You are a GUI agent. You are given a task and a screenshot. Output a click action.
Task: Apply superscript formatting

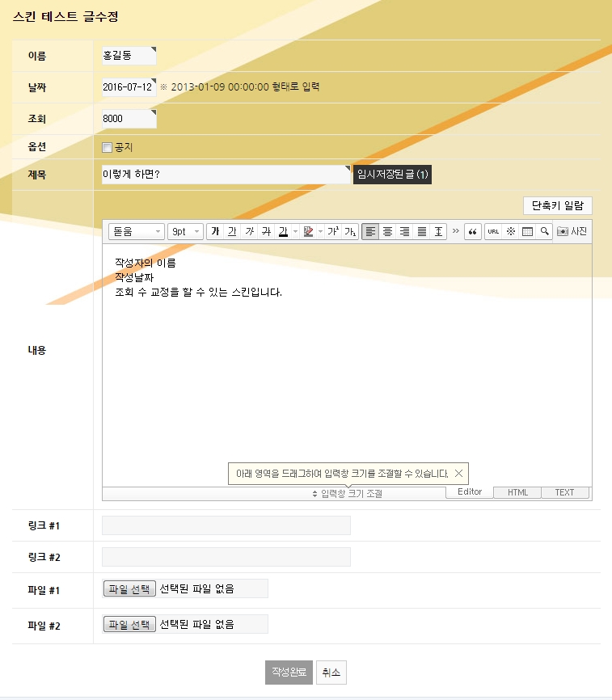[333, 231]
